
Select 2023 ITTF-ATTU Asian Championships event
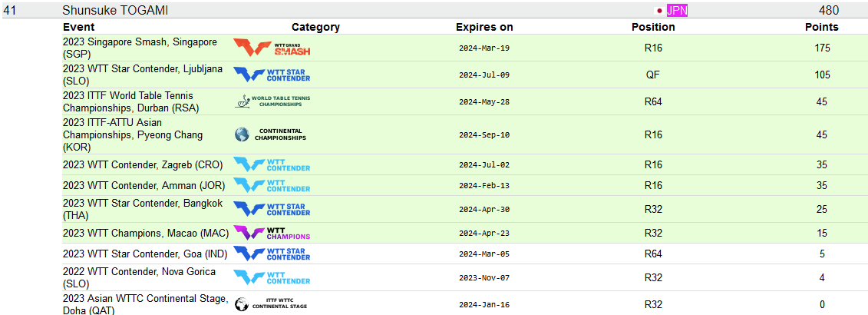click(x=133, y=134)
